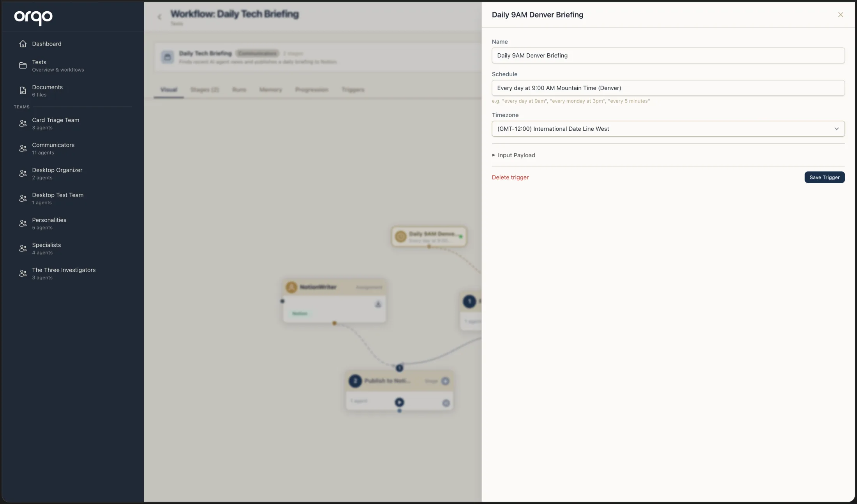
Task: Open Documents 6 files entry
Action: click(x=72, y=90)
